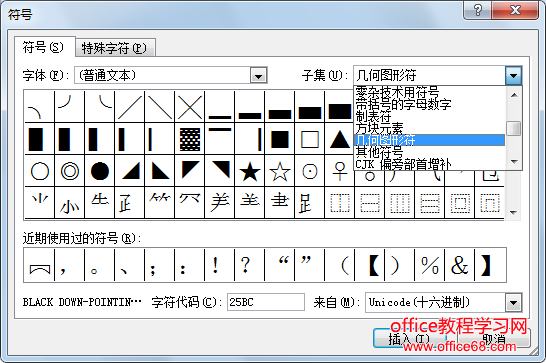Choose the diagonal cross X line symbol

tap(190, 107)
